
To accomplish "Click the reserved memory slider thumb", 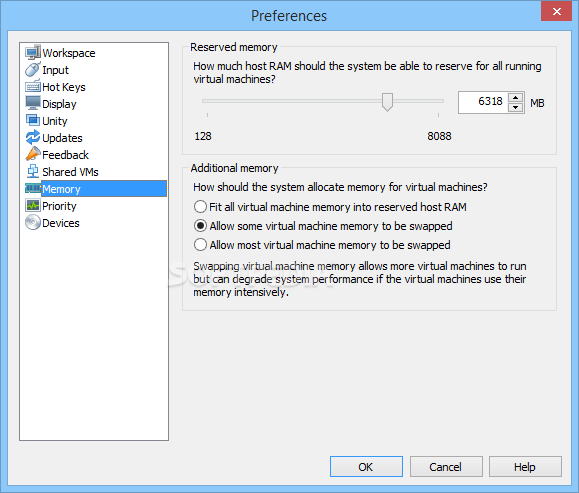I will [387, 102].
